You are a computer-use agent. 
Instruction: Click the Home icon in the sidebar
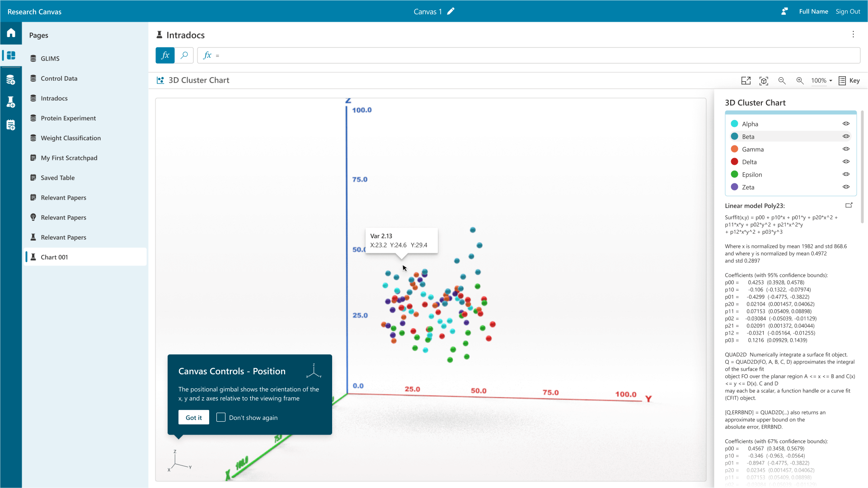point(11,33)
